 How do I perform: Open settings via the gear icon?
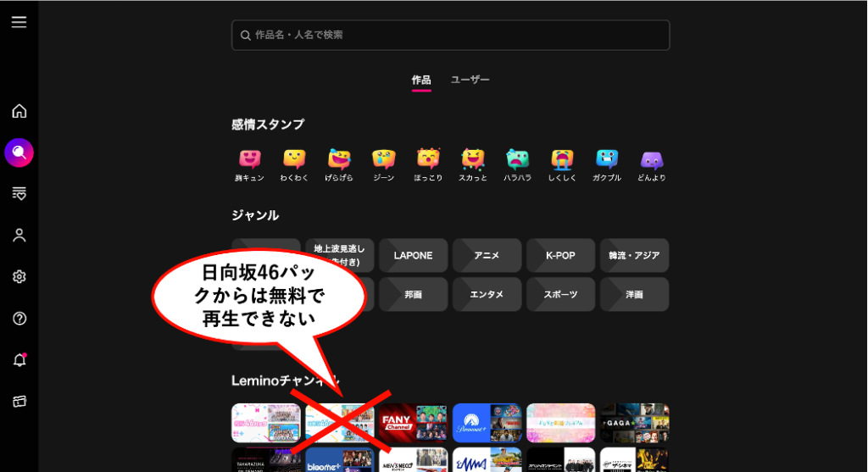pos(19,277)
